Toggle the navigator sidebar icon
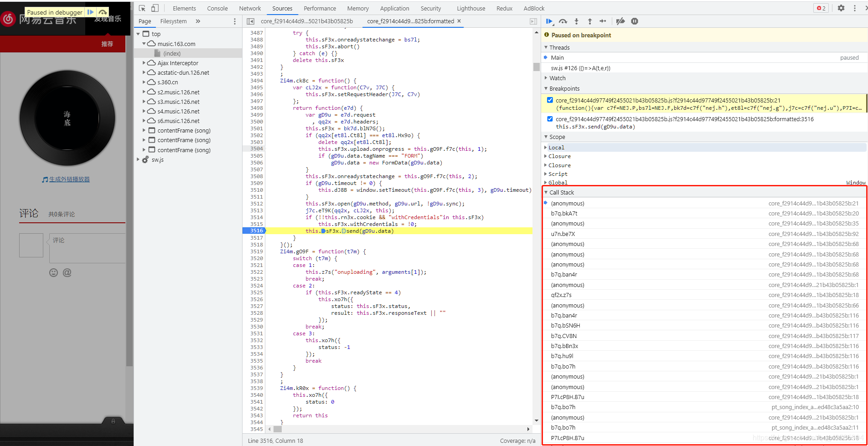 250,21
